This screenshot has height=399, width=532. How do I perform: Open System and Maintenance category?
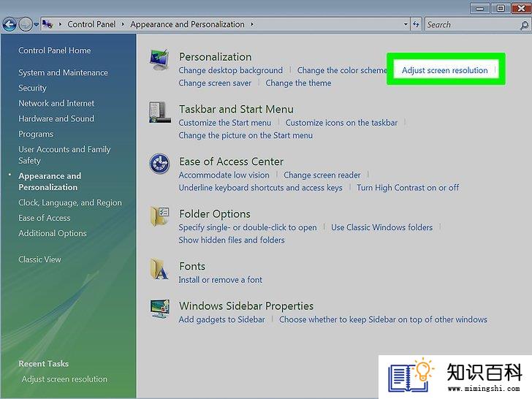tap(63, 72)
